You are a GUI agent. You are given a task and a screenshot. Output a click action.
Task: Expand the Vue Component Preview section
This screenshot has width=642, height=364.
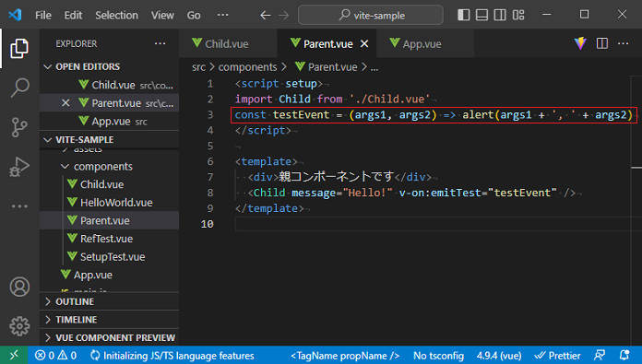click(x=110, y=337)
